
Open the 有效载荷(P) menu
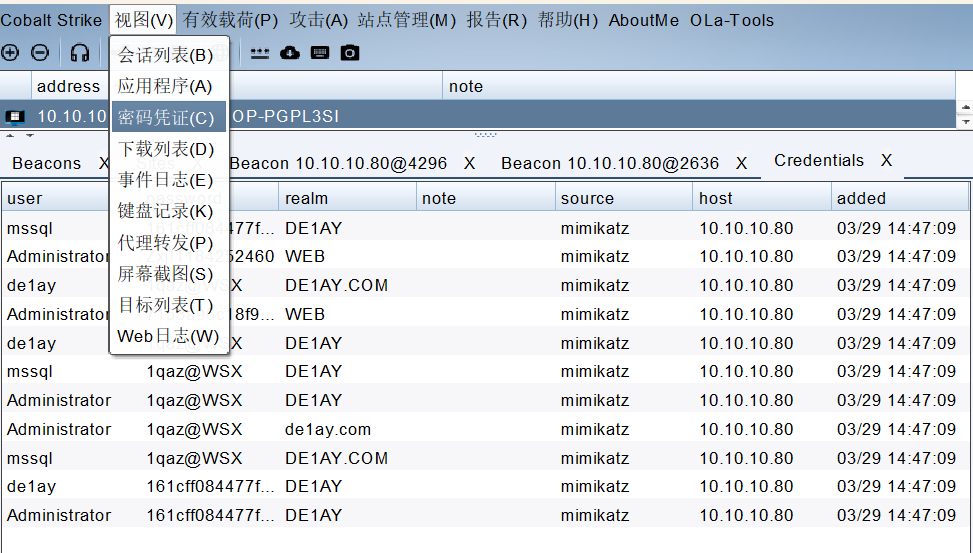230,20
